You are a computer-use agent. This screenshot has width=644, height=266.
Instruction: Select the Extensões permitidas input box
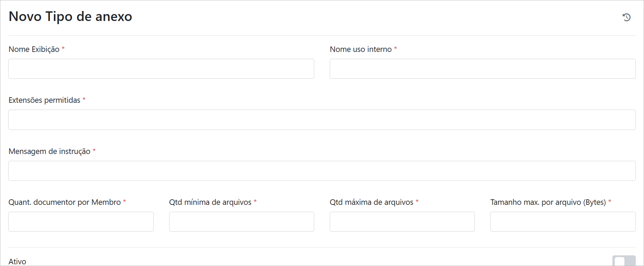[322, 120]
